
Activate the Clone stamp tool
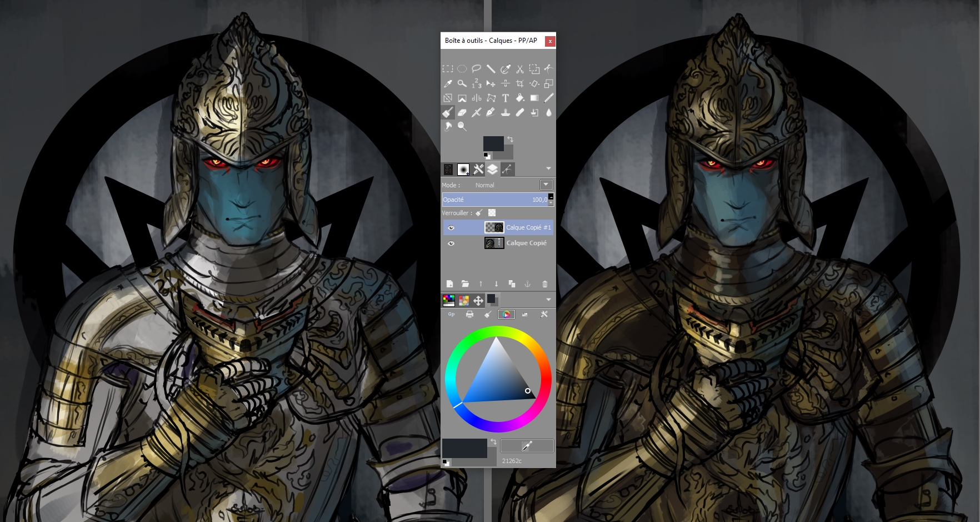coord(506,112)
